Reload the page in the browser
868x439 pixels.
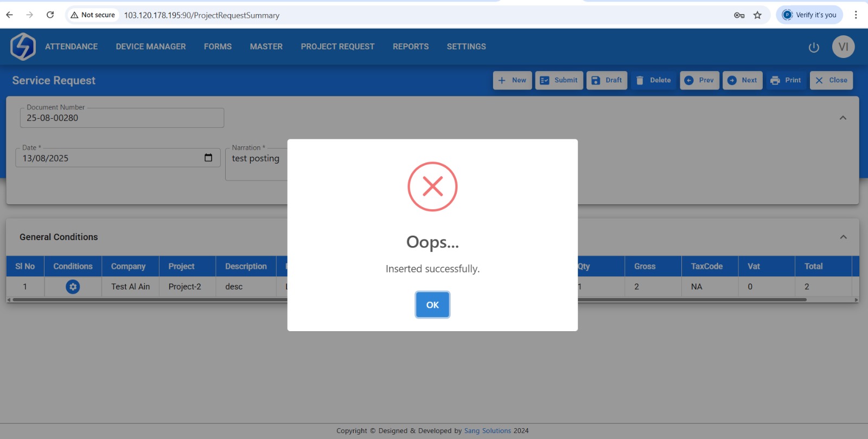(50, 15)
